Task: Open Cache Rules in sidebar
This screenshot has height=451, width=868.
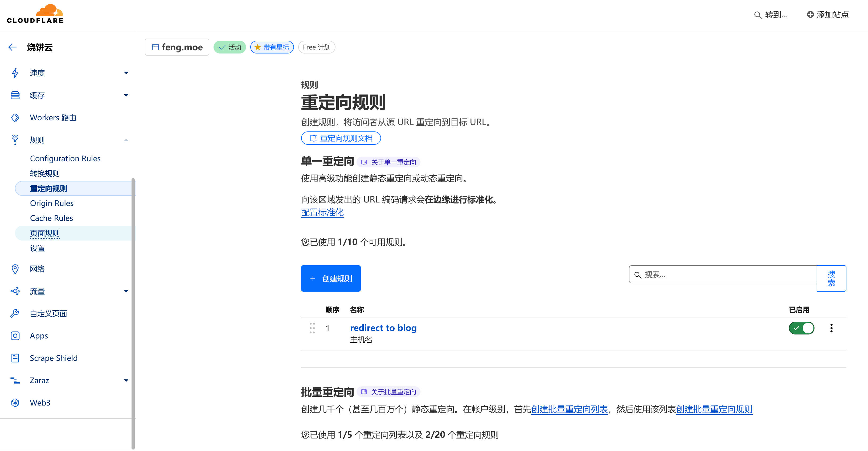Action: click(x=51, y=218)
